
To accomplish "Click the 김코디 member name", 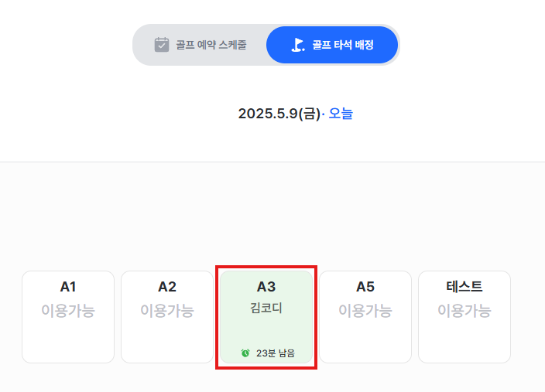I will pos(266,308).
